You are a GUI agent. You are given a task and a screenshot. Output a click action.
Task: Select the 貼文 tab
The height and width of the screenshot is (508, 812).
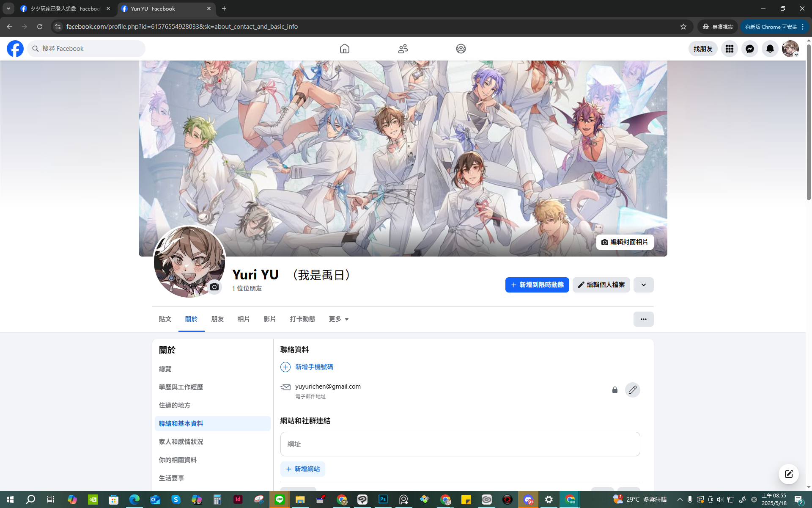(x=165, y=319)
